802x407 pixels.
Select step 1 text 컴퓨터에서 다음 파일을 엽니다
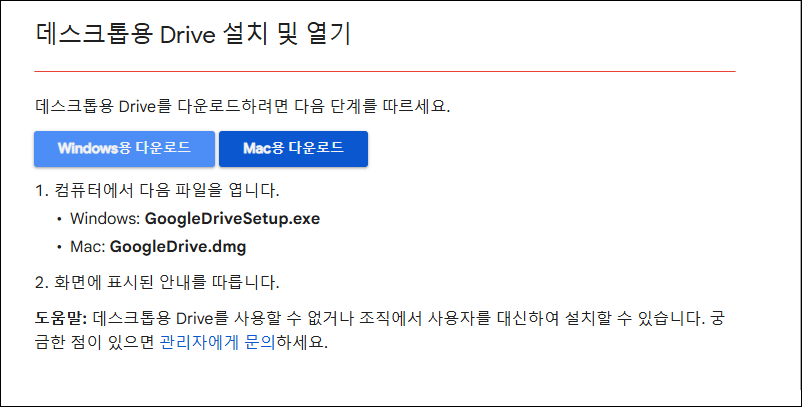pos(167,191)
